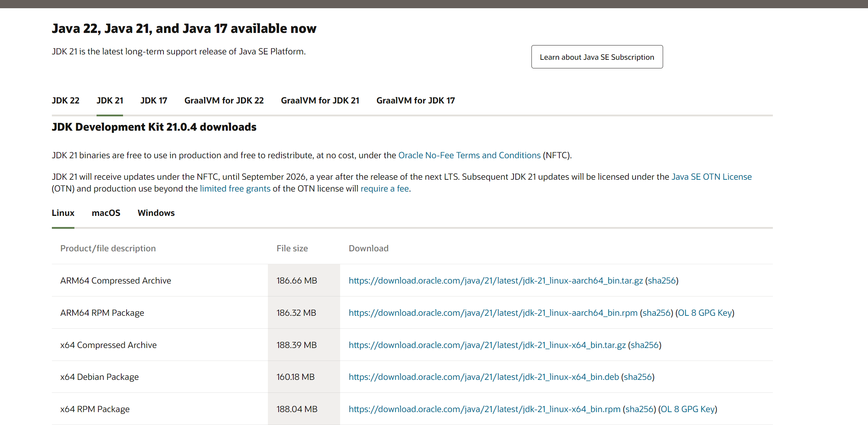Switch to the Windows downloads tab

[x=156, y=213]
